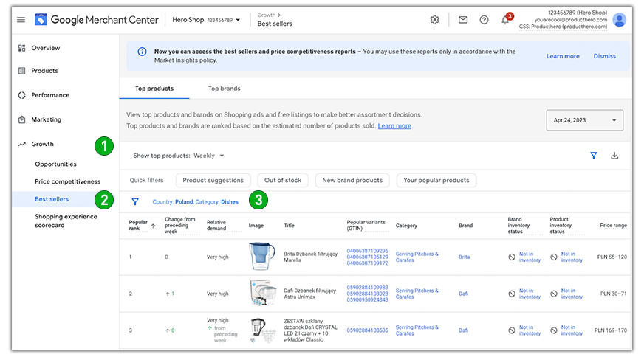
Task: Click Learn more link under description
Action: pyautogui.click(x=394, y=126)
